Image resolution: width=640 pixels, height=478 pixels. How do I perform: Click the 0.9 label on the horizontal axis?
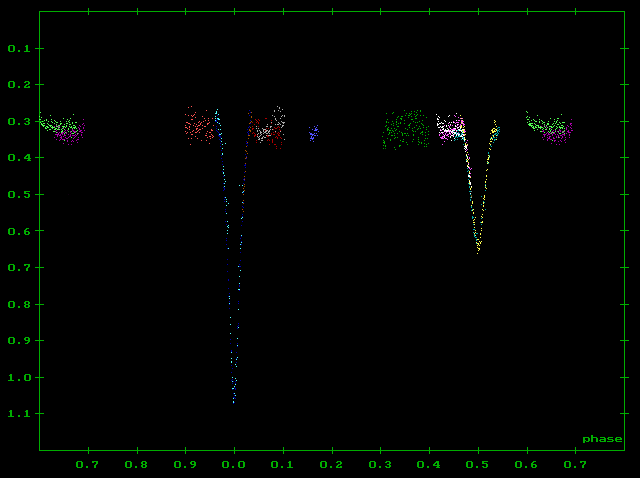pos(185,465)
